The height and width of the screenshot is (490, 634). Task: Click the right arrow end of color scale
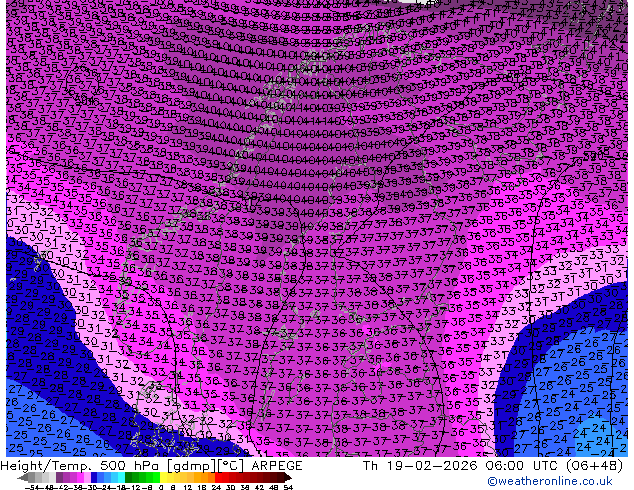(x=288, y=478)
